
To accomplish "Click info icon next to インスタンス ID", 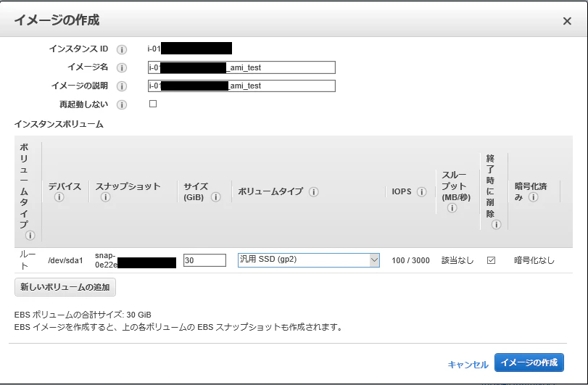I will click(x=122, y=49).
